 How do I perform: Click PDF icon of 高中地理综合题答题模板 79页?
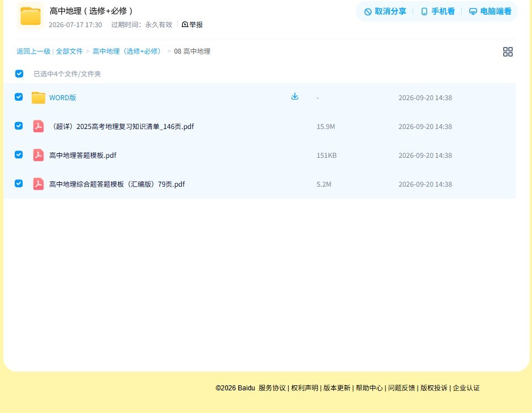(x=38, y=184)
